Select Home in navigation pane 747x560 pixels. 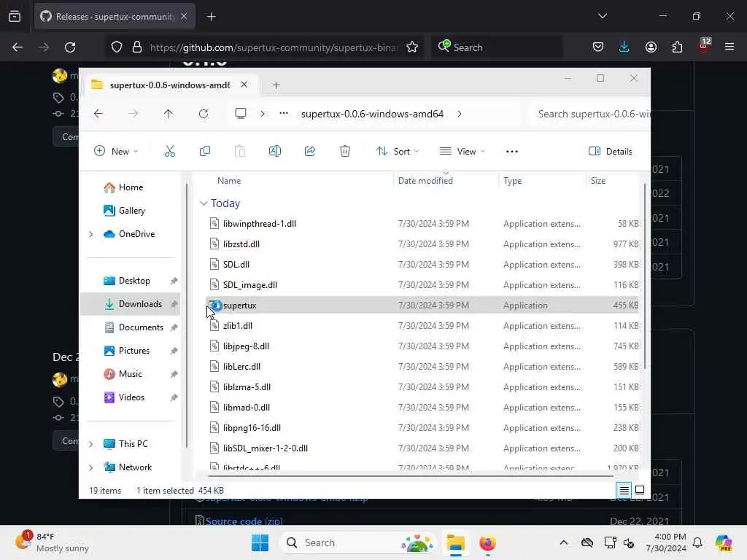point(130,187)
